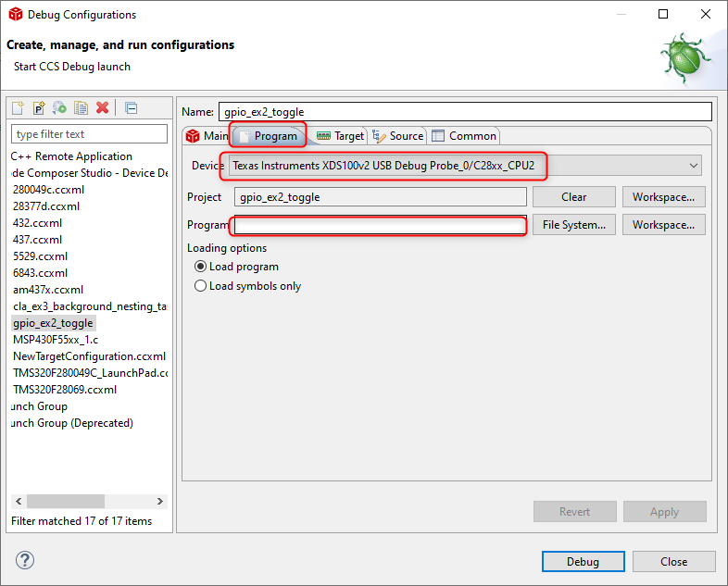Open the Device dropdown list

click(694, 166)
